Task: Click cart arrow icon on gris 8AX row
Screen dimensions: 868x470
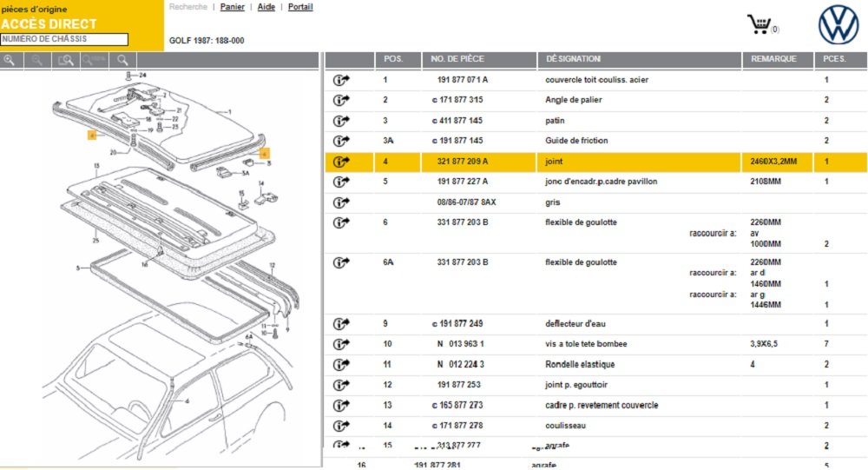Action: (x=341, y=202)
